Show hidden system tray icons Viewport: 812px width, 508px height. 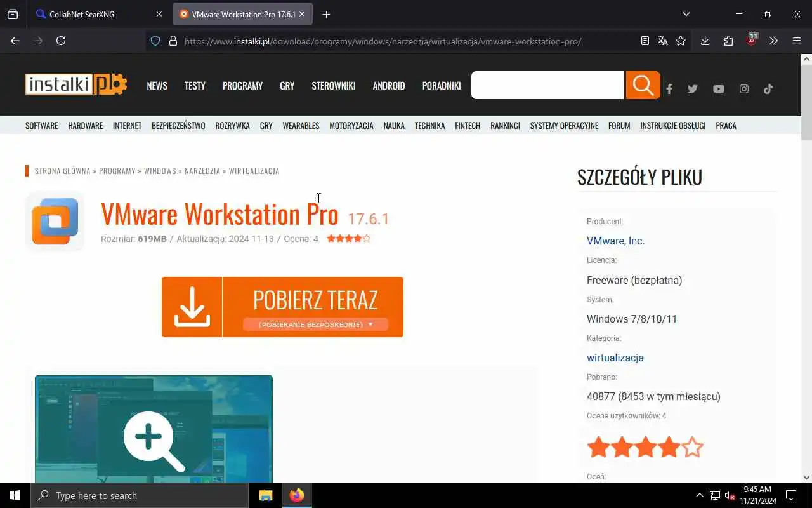click(x=699, y=495)
